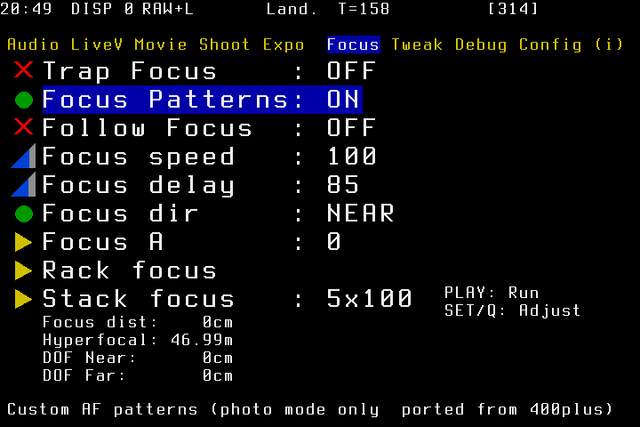Image resolution: width=640 pixels, height=427 pixels.
Task: Select the Focus A row label
Action: [103, 242]
